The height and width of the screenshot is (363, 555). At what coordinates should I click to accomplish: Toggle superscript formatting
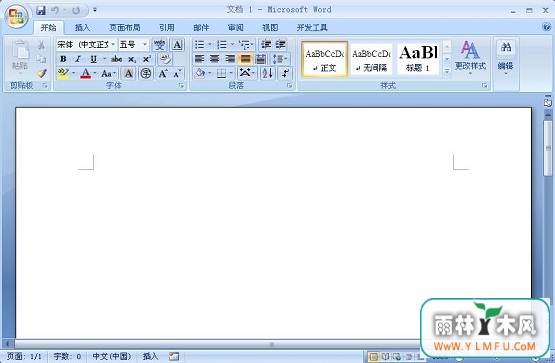[x=147, y=59]
